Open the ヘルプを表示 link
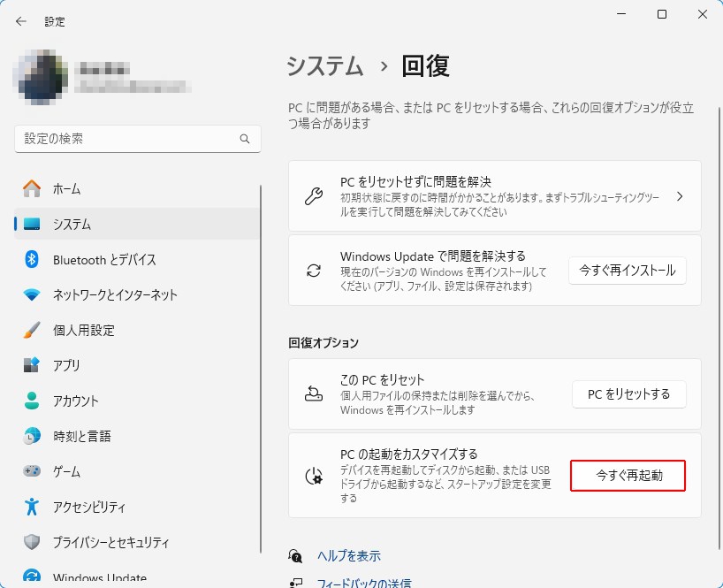 [348, 555]
